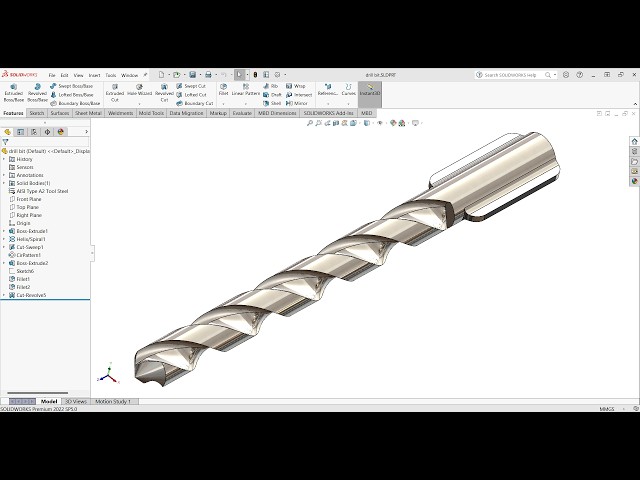Switch to Motion Study 1 tab

tap(113, 402)
